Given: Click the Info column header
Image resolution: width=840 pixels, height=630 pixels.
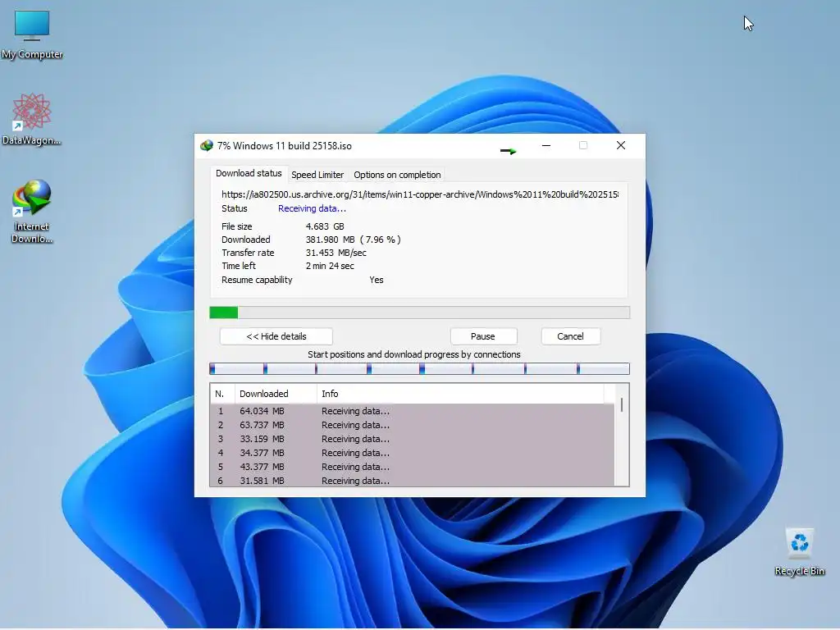Looking at the screenshot, I should click(461, 394).
